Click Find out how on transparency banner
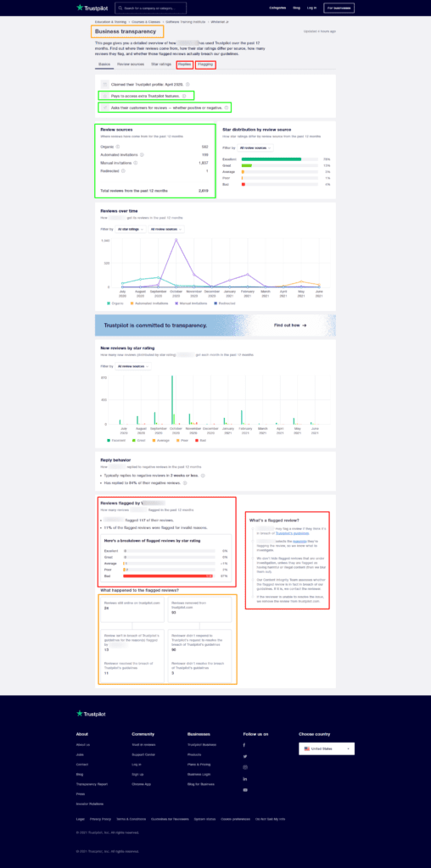 tap(290, 325)
